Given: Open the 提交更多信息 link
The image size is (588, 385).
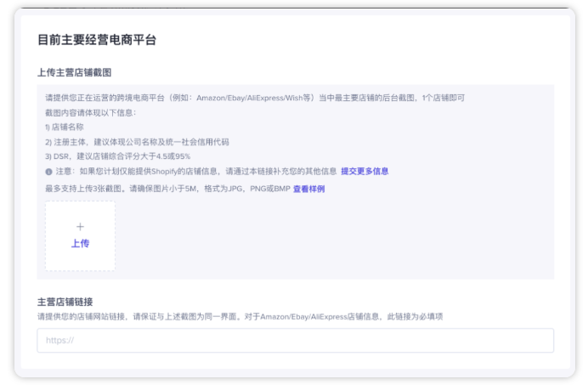Looking at the screenshot, I should click(365, 172).
